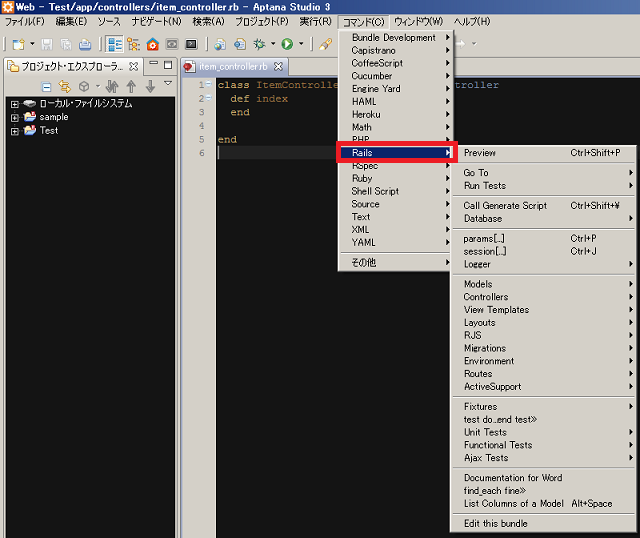Click the Debug bug icon in the toolbar
Screen dimensions: 640x538
pyautogui.click(x=259, y=44)
